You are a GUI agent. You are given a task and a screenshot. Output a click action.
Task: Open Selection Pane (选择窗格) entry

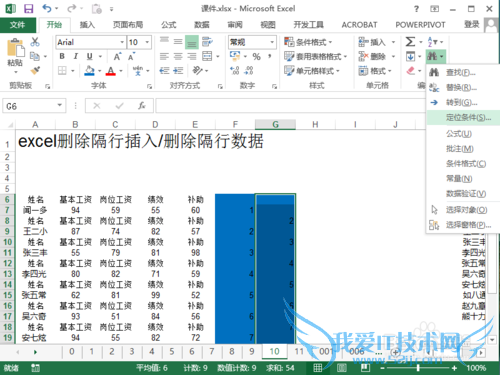pyautogui.click(x=463, y=225)
